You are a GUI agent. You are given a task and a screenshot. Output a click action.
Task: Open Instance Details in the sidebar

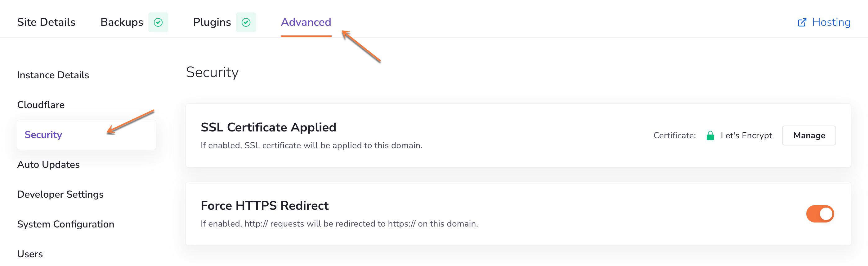(53, 75)
